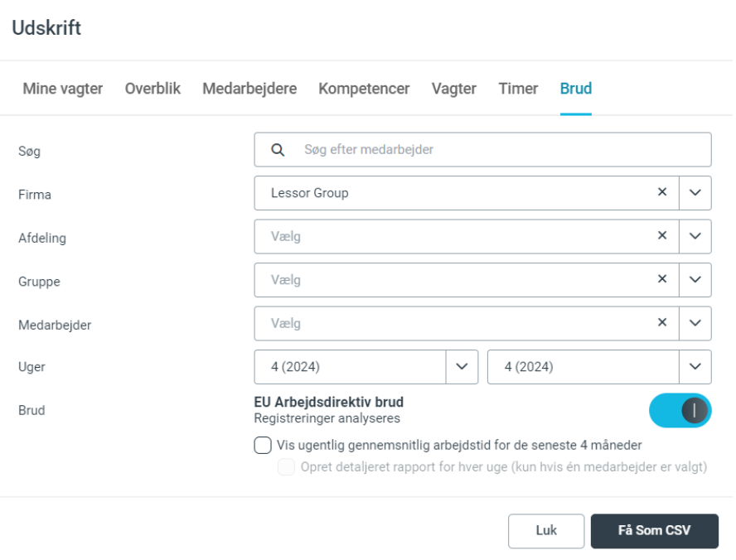The height and width of the screenshot is (560, 736).
Task: Open the end week dropdown under Uger
Action: [x=695, y=366]
